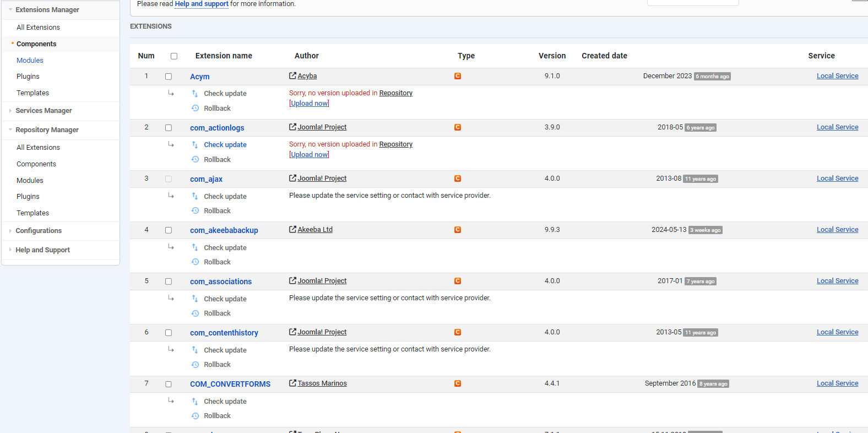Toggle the select-all checkbox in the table header
This screenshot has width=868, height=433.
174,56
